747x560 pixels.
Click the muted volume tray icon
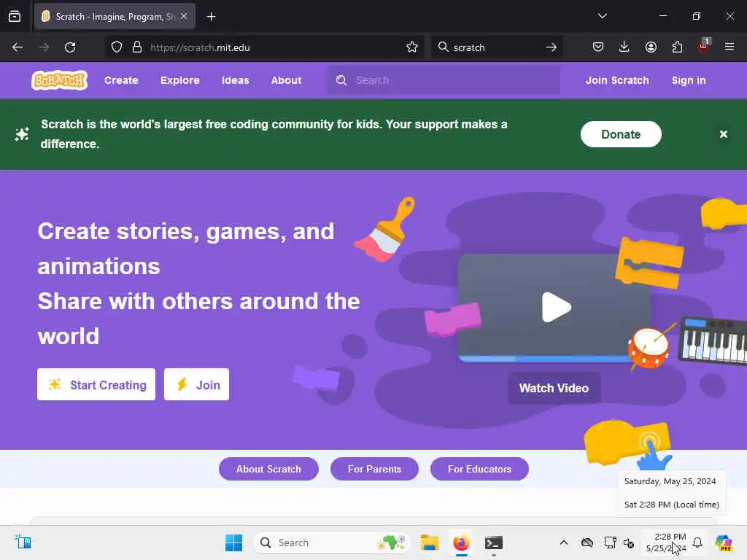coord(629,542)
